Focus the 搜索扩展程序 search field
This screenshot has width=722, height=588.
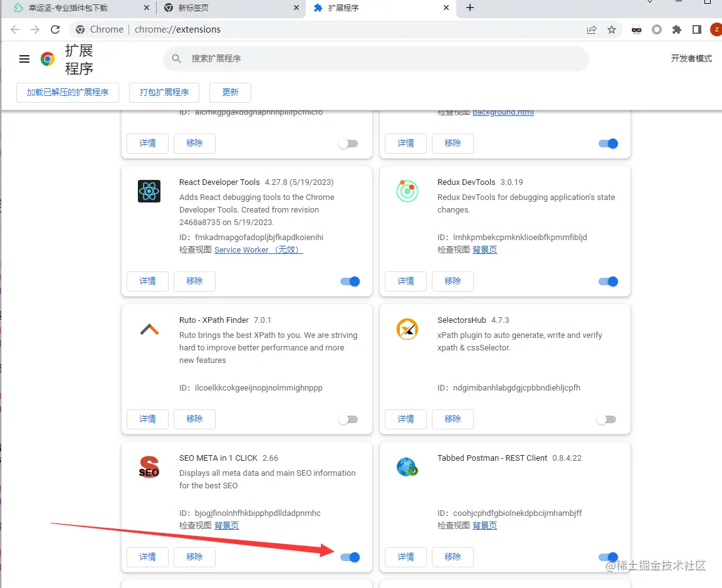click(376, 58)
